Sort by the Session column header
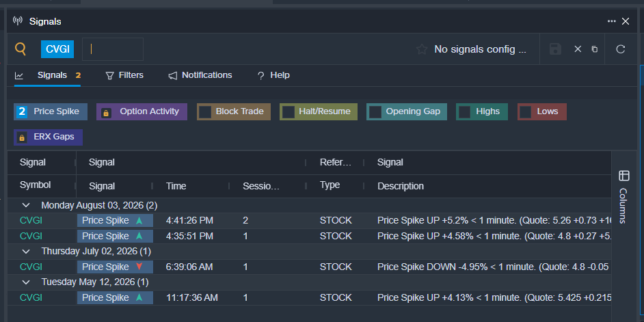 point(260,186)
